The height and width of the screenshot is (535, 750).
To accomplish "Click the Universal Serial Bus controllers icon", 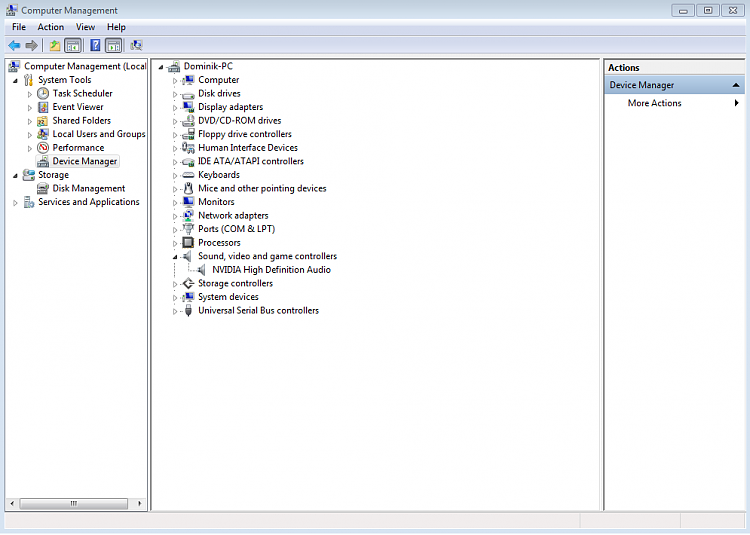I will click(188, 310).
